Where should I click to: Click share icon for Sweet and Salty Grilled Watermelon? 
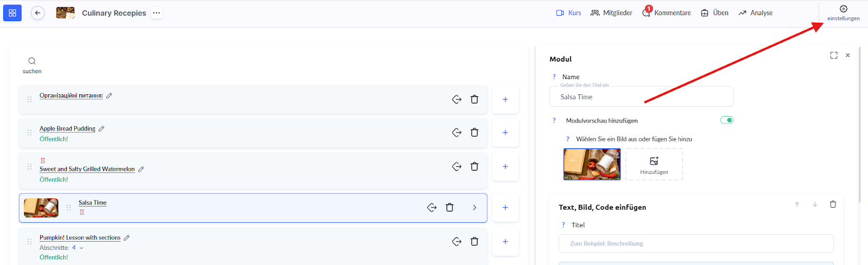(457, 167)
